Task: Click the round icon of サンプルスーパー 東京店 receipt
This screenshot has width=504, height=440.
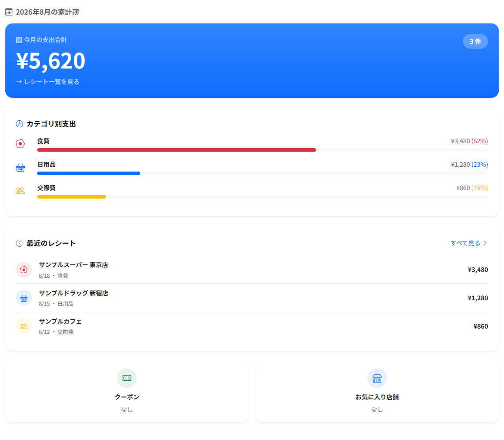Action: (x=24, y=270)
